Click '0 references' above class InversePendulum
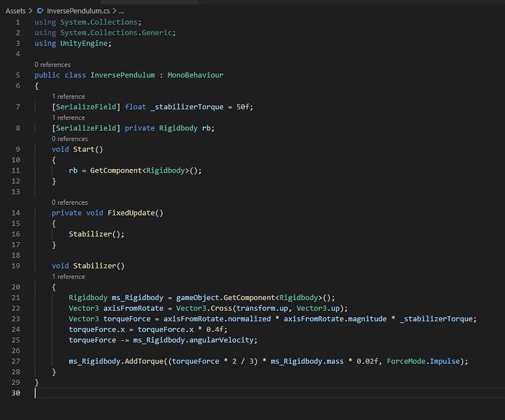The width and height of the screenshot is (505, 420). point(52,64)
